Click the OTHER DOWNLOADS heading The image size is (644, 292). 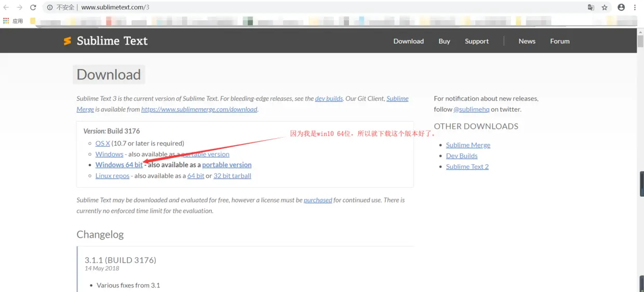tap(476, 126)
